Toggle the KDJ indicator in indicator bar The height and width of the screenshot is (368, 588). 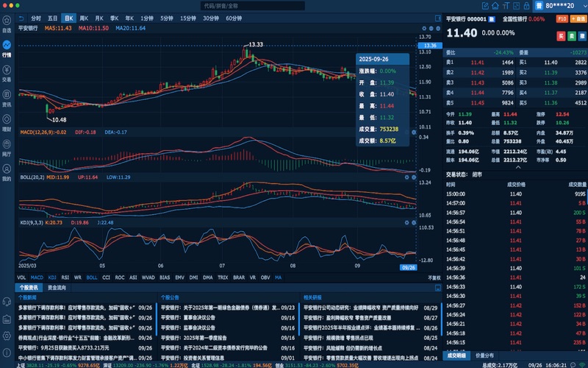click(52, 277)
